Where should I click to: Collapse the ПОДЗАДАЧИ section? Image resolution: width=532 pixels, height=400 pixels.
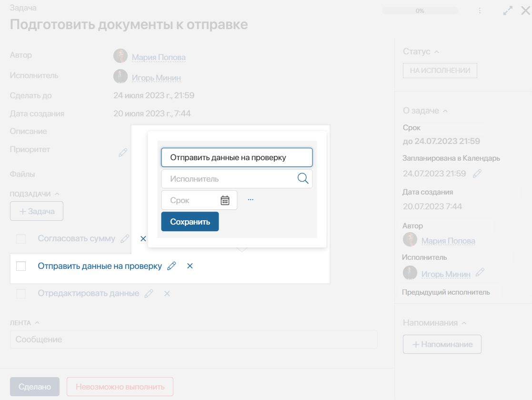coord(57,194)
